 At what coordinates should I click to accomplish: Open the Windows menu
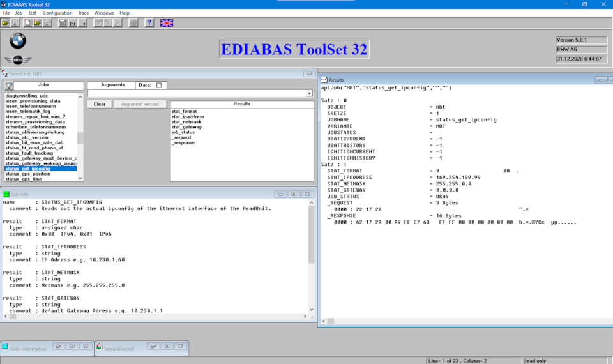click(104, 13)
